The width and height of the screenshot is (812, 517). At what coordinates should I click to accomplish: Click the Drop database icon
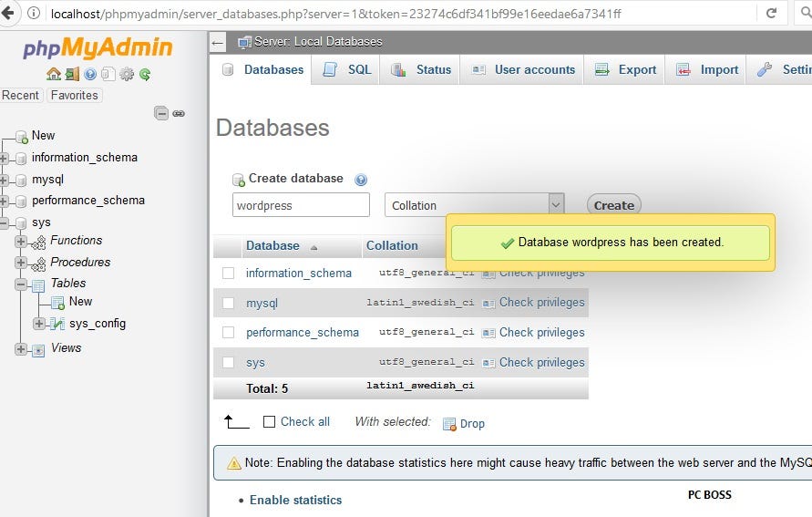click(x=449, y=424)
